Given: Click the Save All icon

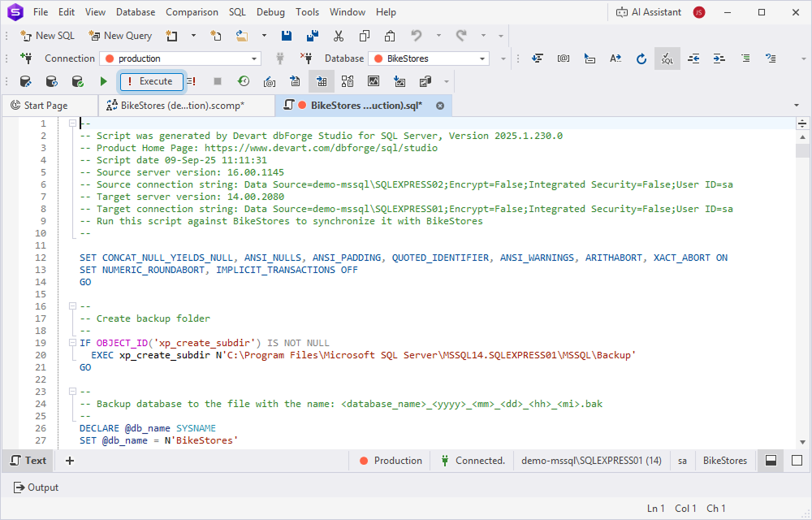Looking at the screenshot, I should click(312, 36).
